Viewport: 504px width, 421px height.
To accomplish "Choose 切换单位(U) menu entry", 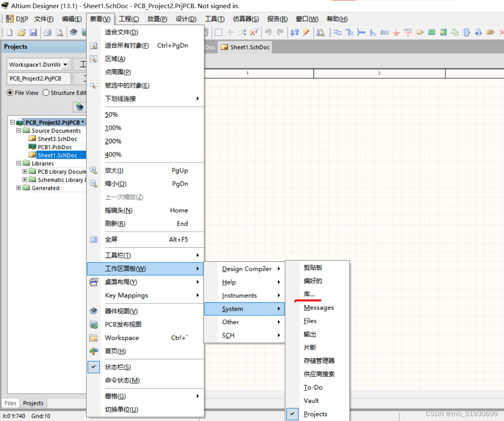I will pos(145,410).
